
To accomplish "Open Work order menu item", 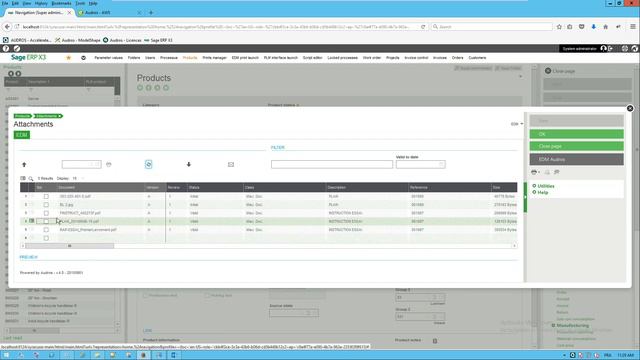I will [x=372, y=58].
